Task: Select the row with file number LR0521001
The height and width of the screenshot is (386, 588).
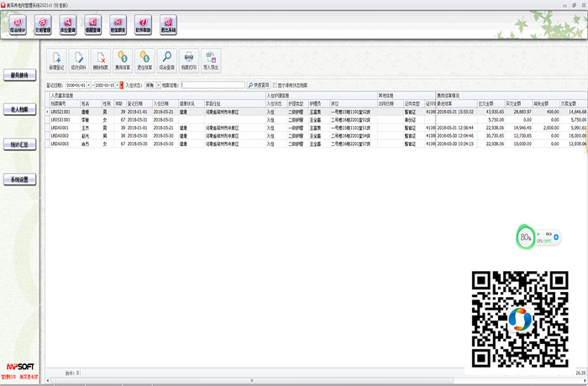Action: pyautogui.click(x=316, y=112)
